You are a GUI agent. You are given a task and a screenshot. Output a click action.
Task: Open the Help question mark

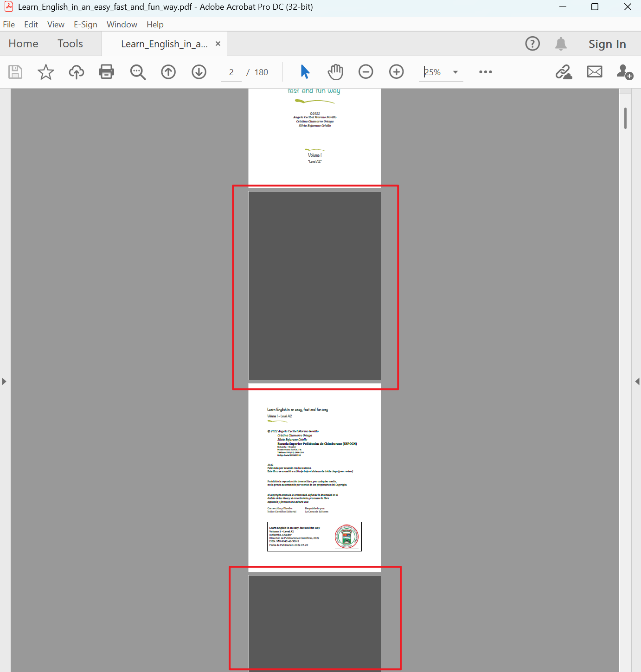pyautogui.click(x=532, y=44)
